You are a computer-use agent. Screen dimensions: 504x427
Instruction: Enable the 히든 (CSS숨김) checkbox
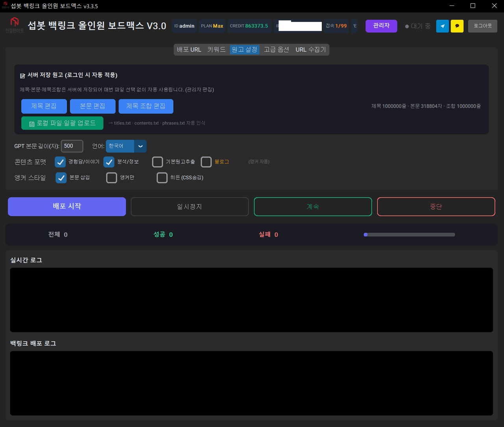pos(162,178)
